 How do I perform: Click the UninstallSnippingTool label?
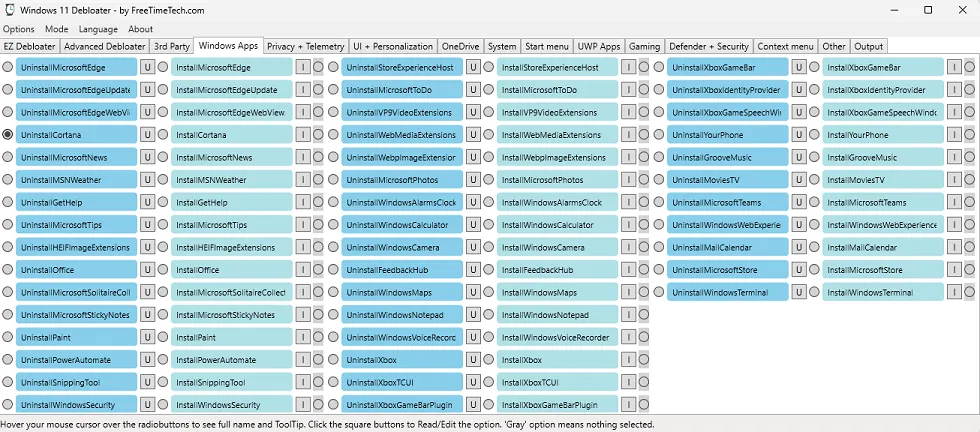click(76, 383)
